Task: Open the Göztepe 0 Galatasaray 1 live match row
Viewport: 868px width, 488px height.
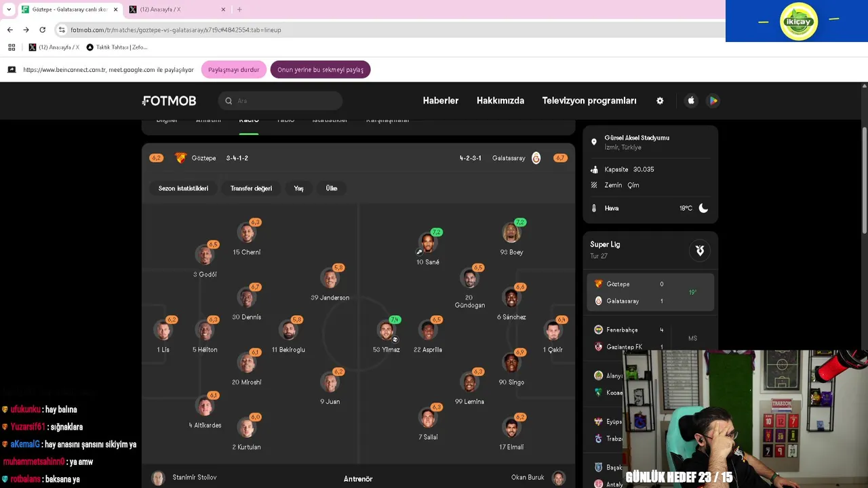Action: (650, 292)
